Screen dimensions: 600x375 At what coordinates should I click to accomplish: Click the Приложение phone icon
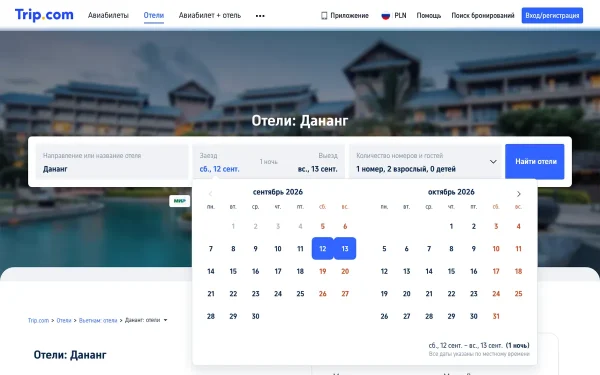[x=324, y=15]
